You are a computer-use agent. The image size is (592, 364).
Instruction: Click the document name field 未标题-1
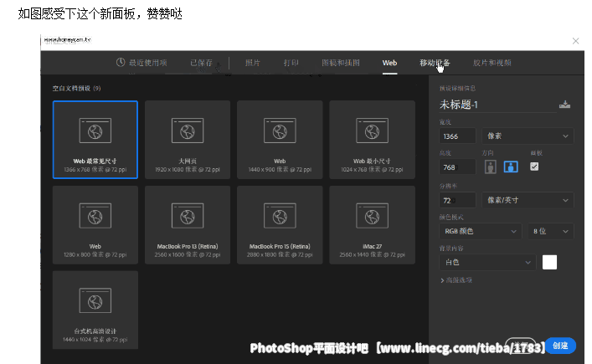coord(497,105)
